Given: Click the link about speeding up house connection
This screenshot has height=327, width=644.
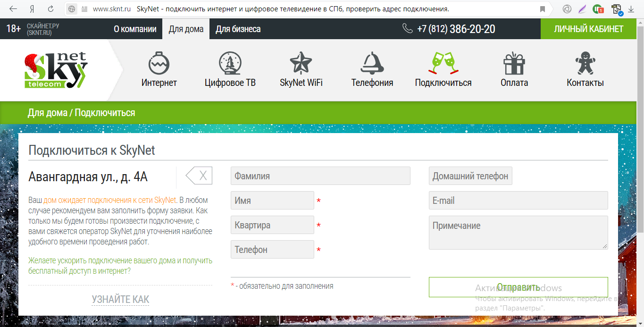Looking at the screenshot, I should click(120, 266).
